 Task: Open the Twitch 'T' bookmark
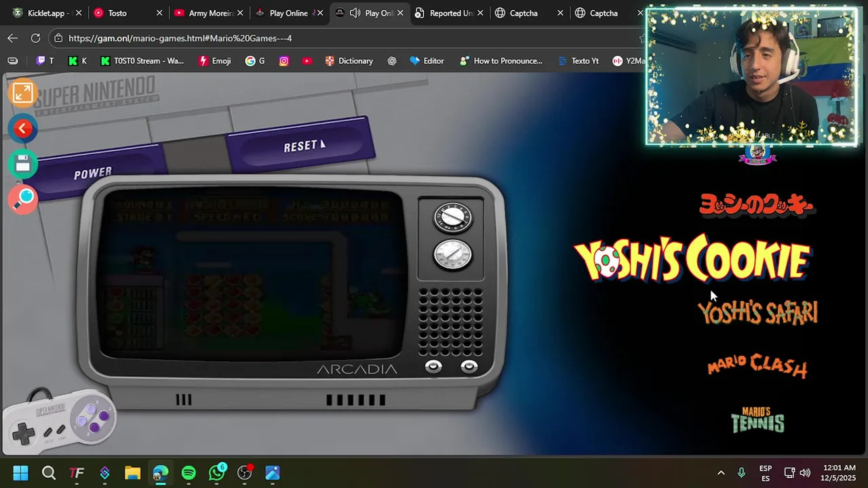coord(44,61)
